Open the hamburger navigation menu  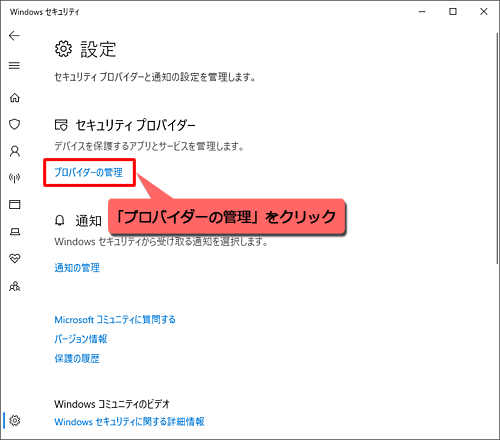(14, 66)
